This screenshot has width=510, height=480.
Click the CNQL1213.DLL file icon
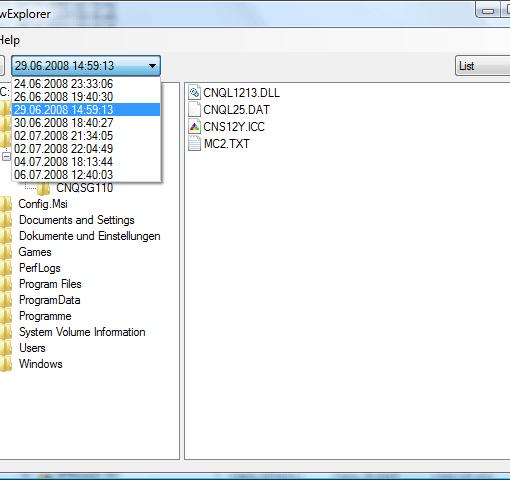(194, 92)
